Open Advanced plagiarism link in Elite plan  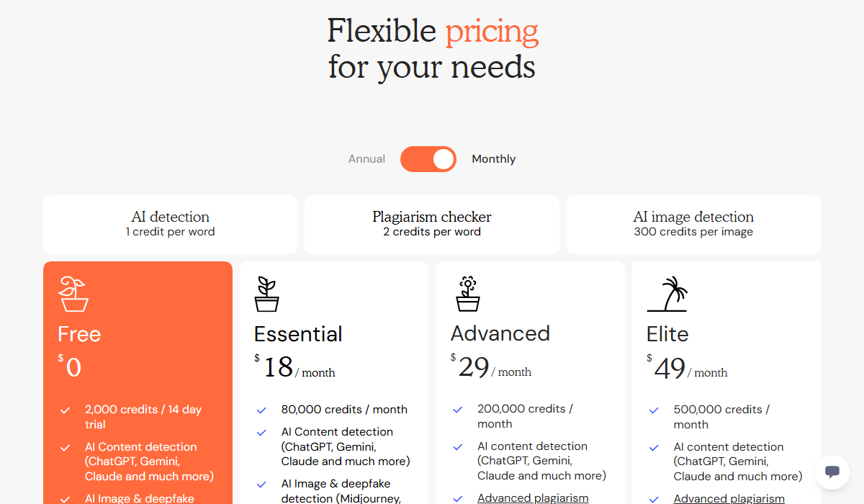[x=729, y=498]
